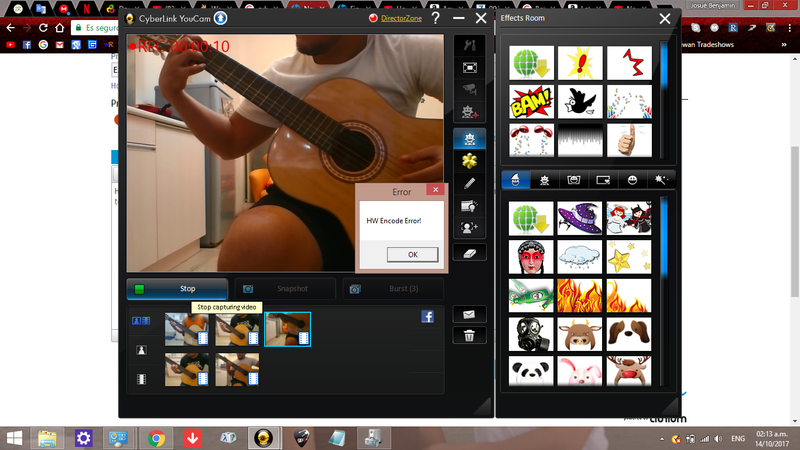
Task: Click the help question mark icon
Action: click(435, 18)
